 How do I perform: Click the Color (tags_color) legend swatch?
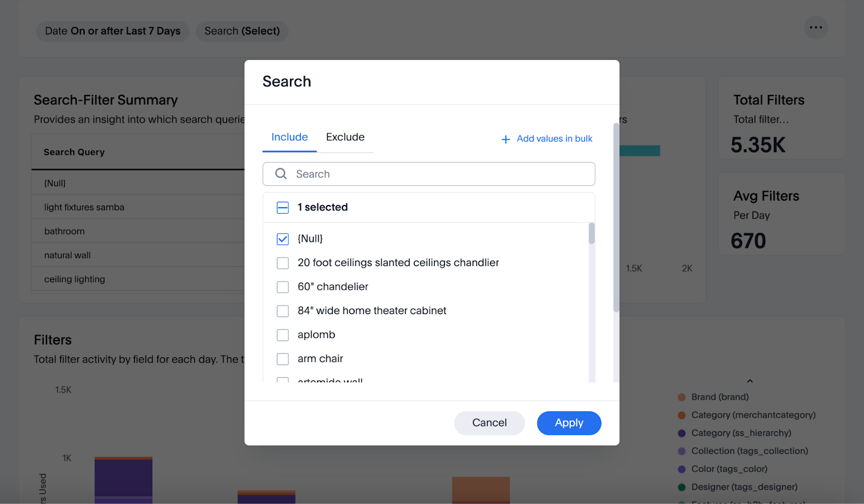[x=681, y=469]
